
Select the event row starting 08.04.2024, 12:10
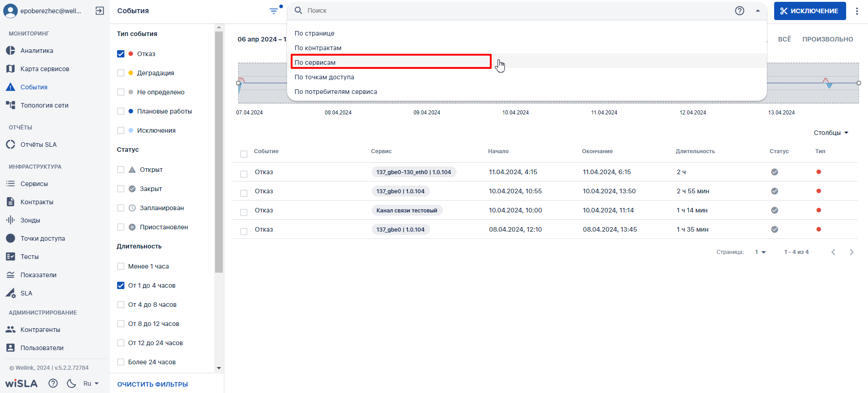(x=244, y=232)
